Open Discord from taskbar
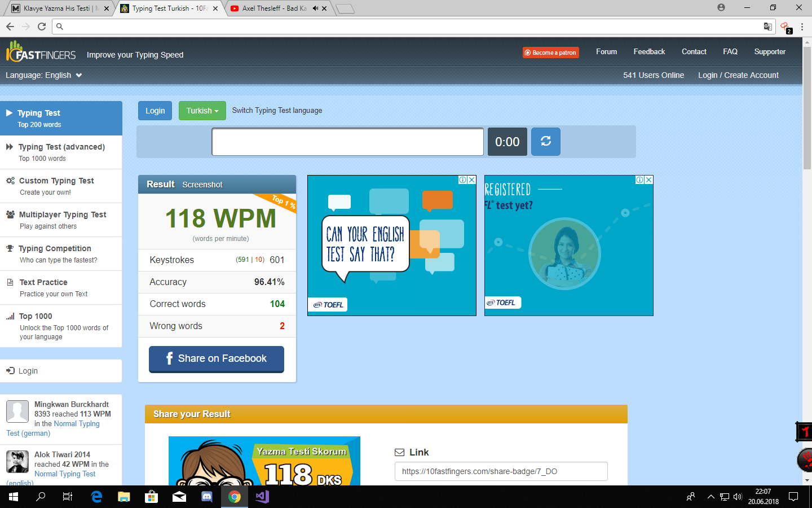This screenshot has width=812, height=508. [x=207, y=497]
